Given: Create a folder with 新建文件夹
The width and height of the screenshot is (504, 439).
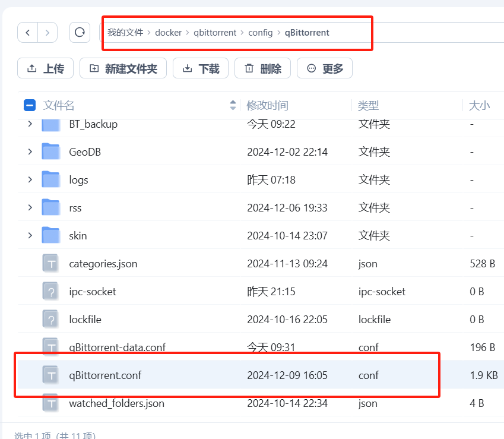Looking at the screenshot, I should pos(123,68).
